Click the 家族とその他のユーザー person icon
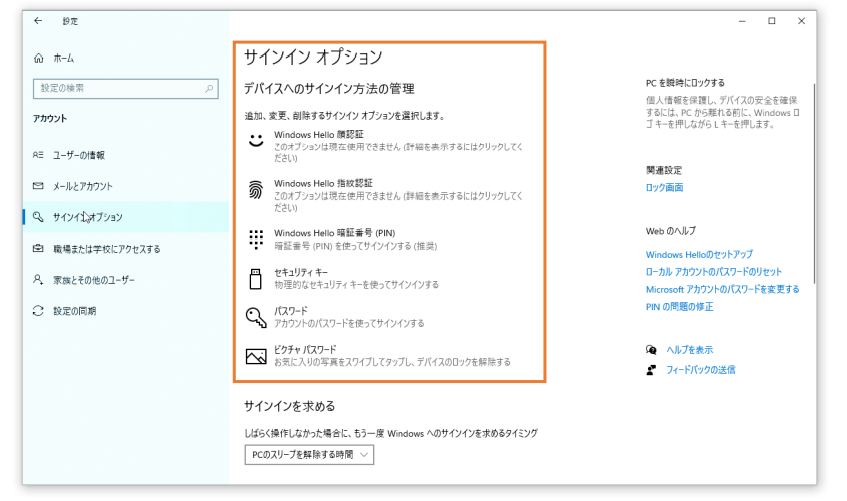The height and width of the screenshot is (501, 847). [38, 279]
